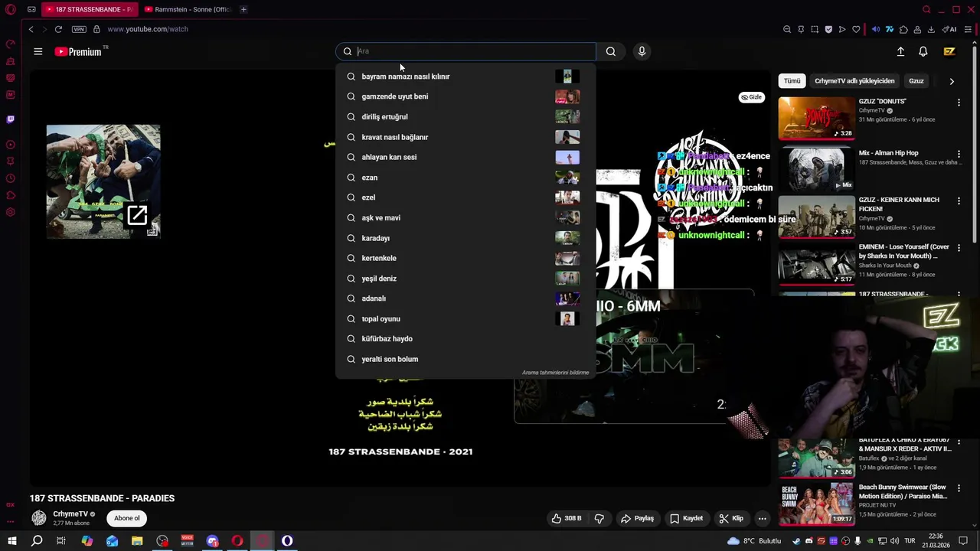The width and height of the screenshot is (980, 551).
Task: Select suggestion "bayram namazı nasıl kılınır"
Action: point(465,77)
